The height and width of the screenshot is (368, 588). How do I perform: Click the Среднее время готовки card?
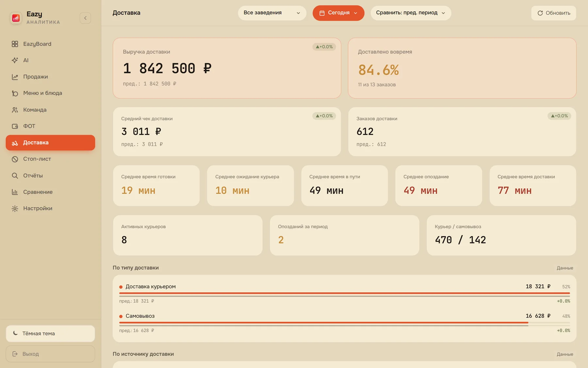point(156,185)
